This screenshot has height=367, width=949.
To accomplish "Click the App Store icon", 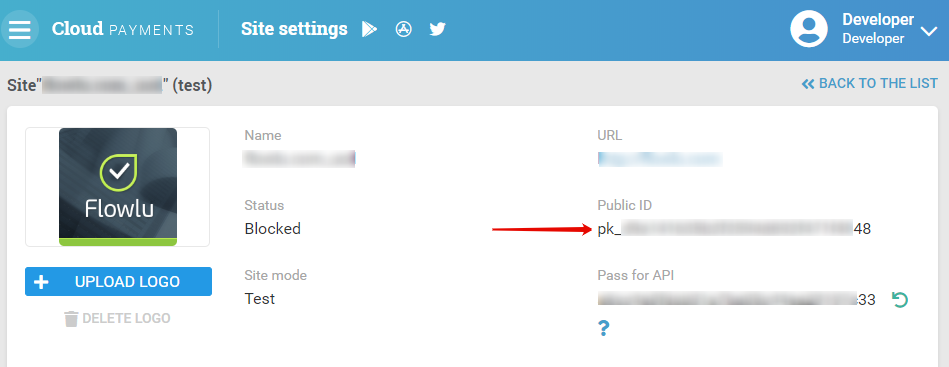I will pos(404,29).
